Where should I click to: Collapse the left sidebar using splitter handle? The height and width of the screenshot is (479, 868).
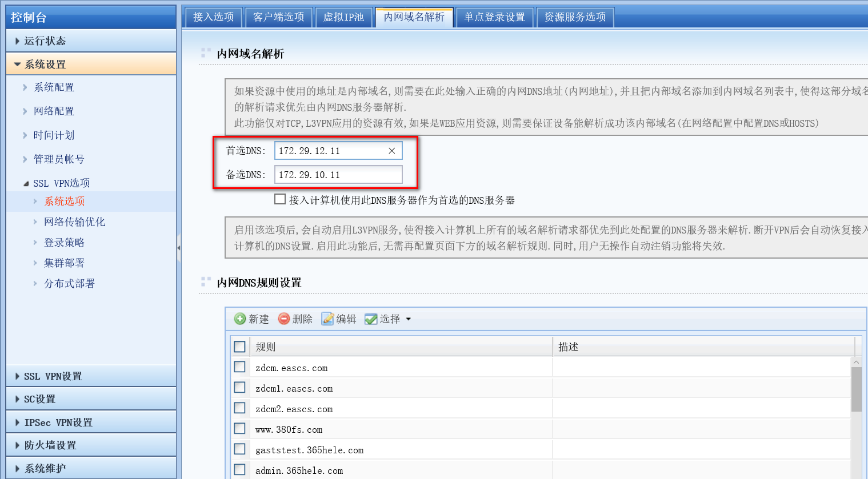(179, 248)
